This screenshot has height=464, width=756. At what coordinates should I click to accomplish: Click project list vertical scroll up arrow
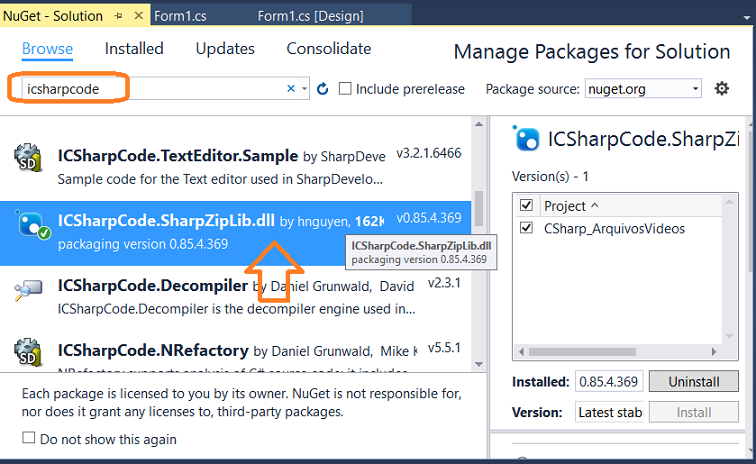click(x=729, y=202)
